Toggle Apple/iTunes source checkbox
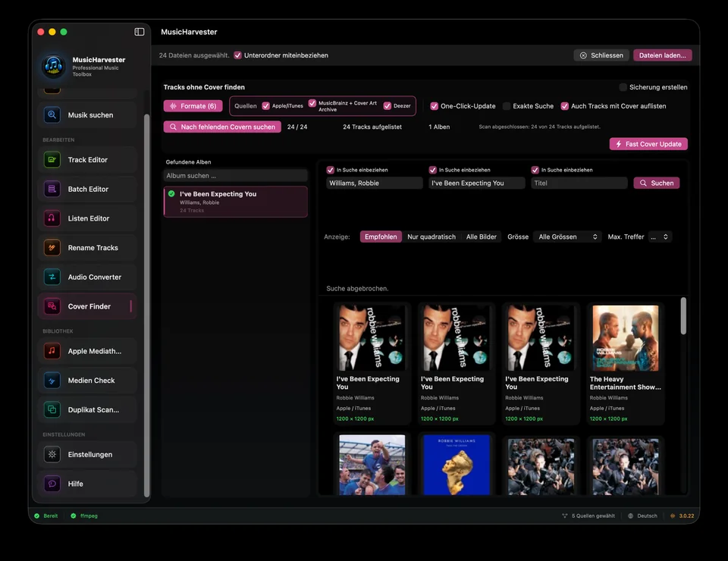Viewport: 728px width, 561px height. tap(266, 106)
